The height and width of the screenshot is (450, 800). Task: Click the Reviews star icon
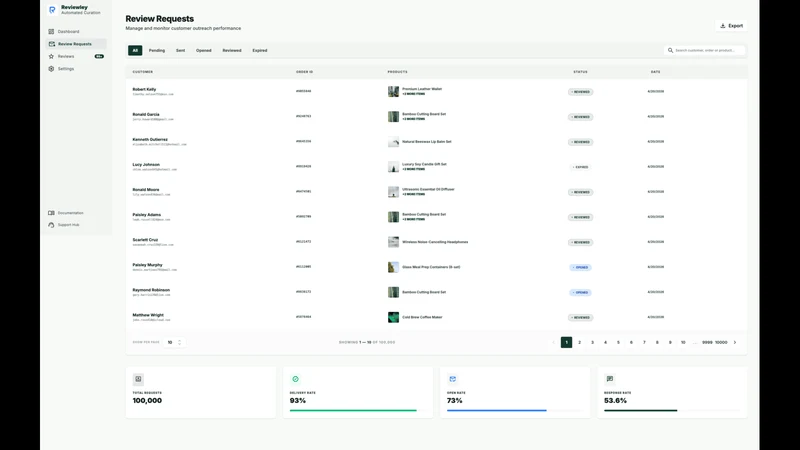point(51,56)
